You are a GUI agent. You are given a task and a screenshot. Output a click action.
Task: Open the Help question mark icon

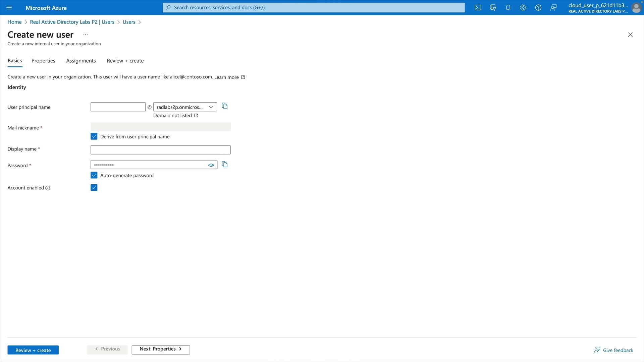point(538,8)
